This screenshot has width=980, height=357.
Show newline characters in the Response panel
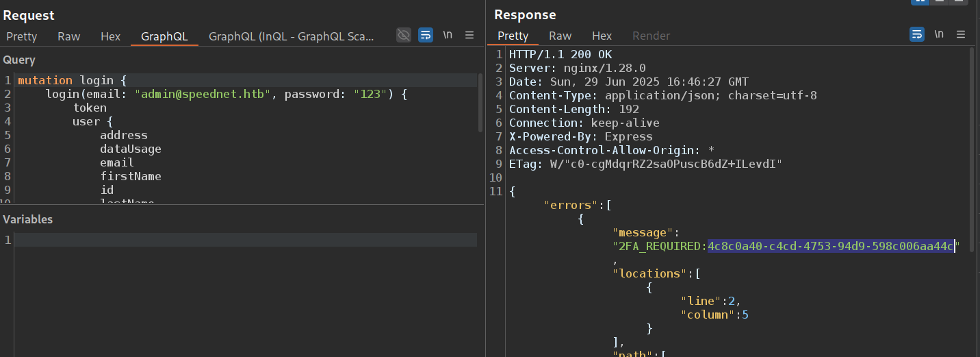click(x=939, y=34)
